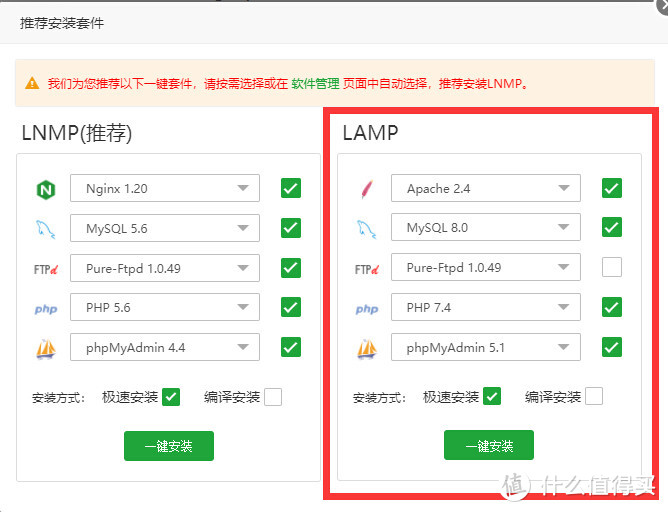Click LAMP 一键安装 button
This screenshot has height=512, width=668.
pos(489,445)
